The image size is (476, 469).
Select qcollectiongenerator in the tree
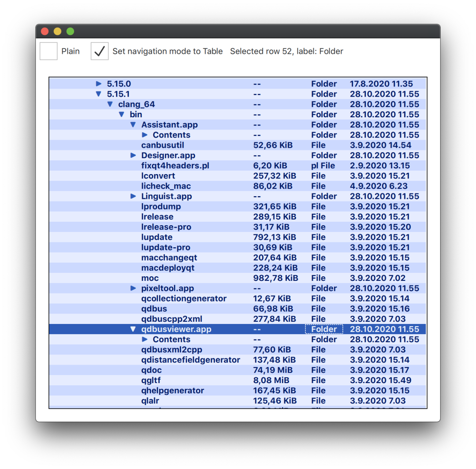184,298
